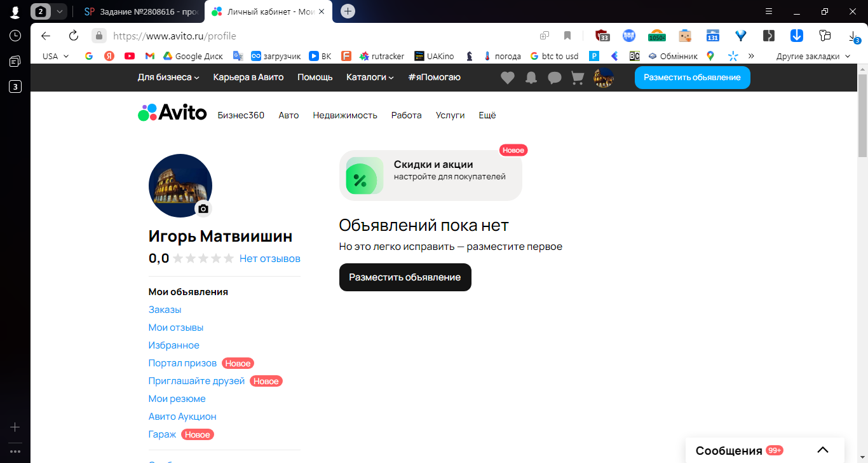Open the browser hamburger menu

tap(769, 11)
